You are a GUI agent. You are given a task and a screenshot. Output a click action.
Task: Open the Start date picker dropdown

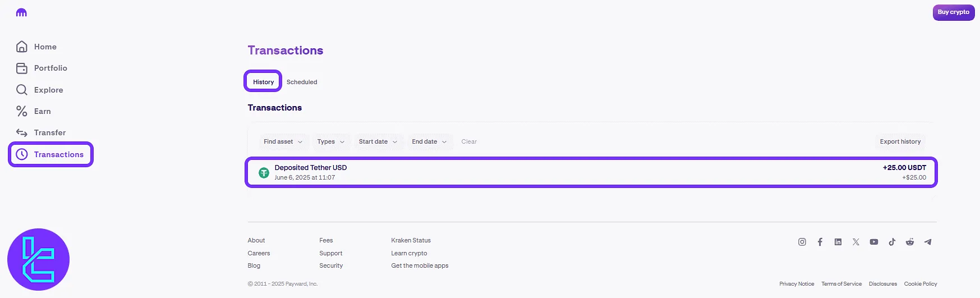coord(378,141)
